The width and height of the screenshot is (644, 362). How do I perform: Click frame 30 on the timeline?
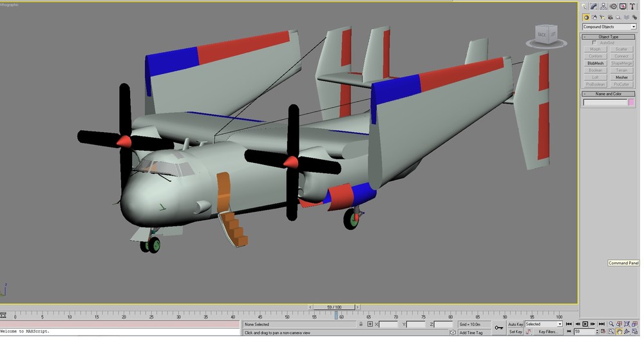178,317
